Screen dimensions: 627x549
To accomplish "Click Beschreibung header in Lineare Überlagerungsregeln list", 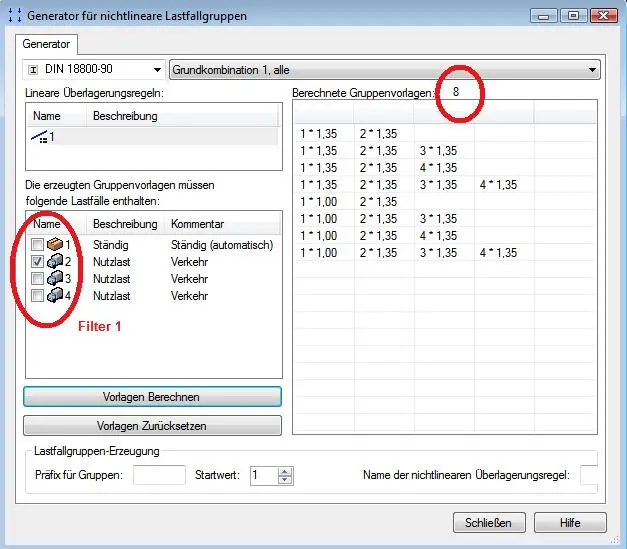I will click(182, 116).
